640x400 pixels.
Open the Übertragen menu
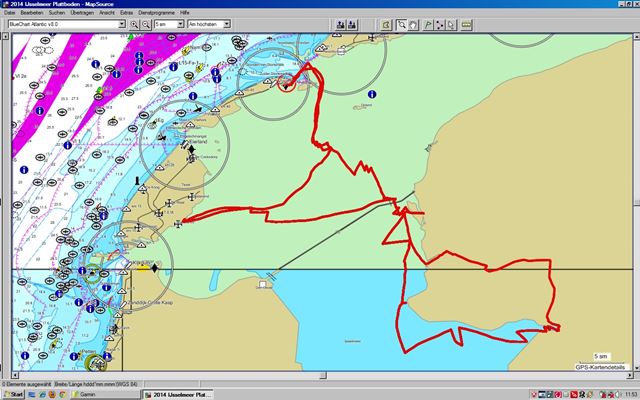[82, 13]
